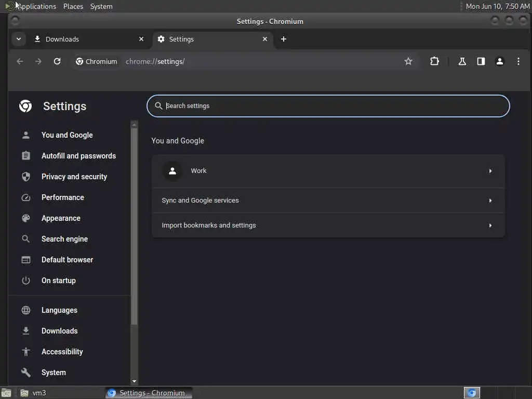Open You and Google section
Image resolution: width=532 pixels, height=399 pixels.
click(x=67, y=135)
